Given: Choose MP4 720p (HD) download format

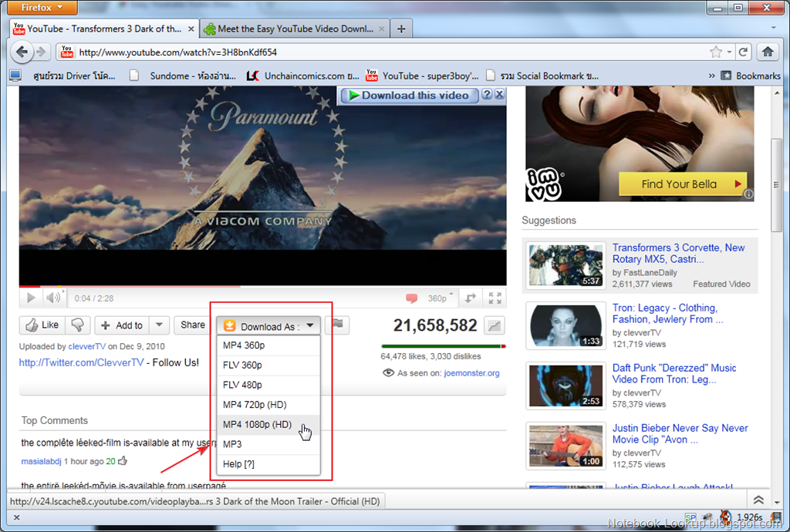Looking at the screenshot, I should 268,405.
